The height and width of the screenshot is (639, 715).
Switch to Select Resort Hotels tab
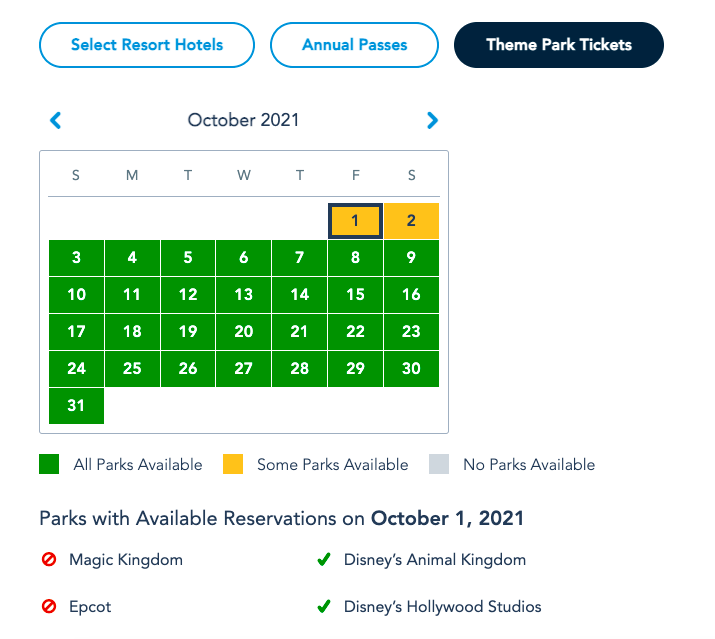tap(147, 45)
